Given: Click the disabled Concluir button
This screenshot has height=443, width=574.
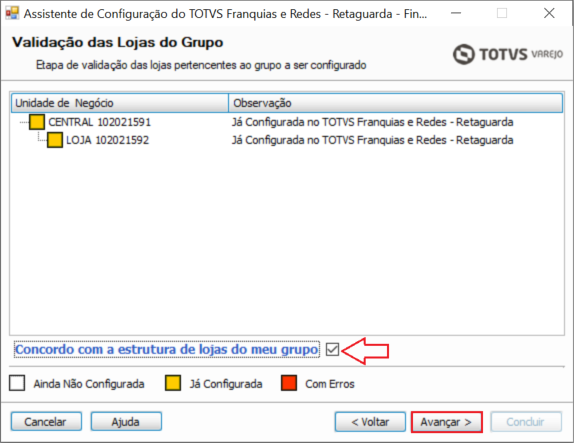Looking at the screenshot, I should 526,422.
